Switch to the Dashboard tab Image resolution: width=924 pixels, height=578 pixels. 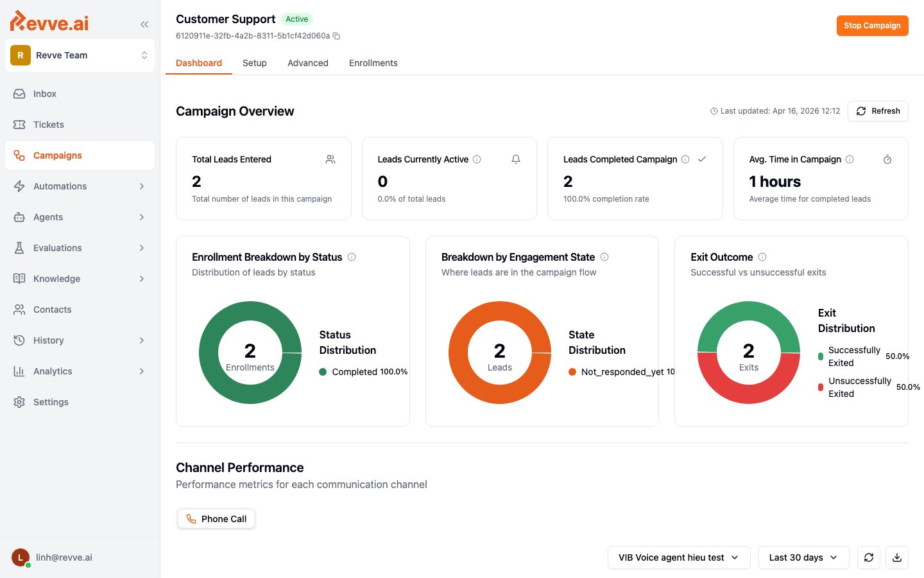[199, 63]
